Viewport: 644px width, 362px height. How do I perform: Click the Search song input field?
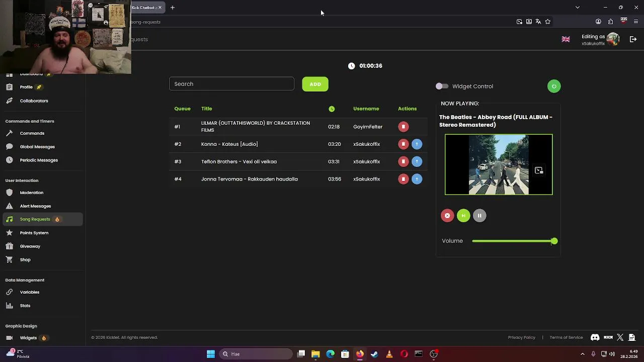pyautogui.click(x=231, y=84)
